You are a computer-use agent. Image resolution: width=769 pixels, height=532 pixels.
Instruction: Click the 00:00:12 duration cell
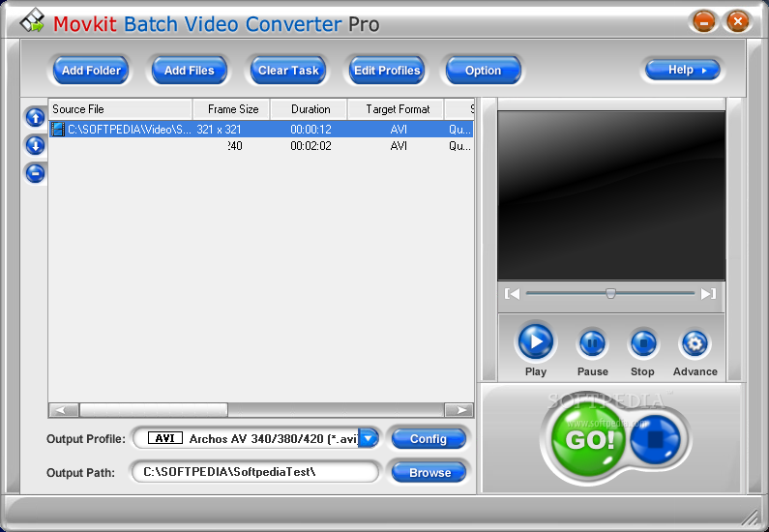pyautogui.click(x=311, y=130)
